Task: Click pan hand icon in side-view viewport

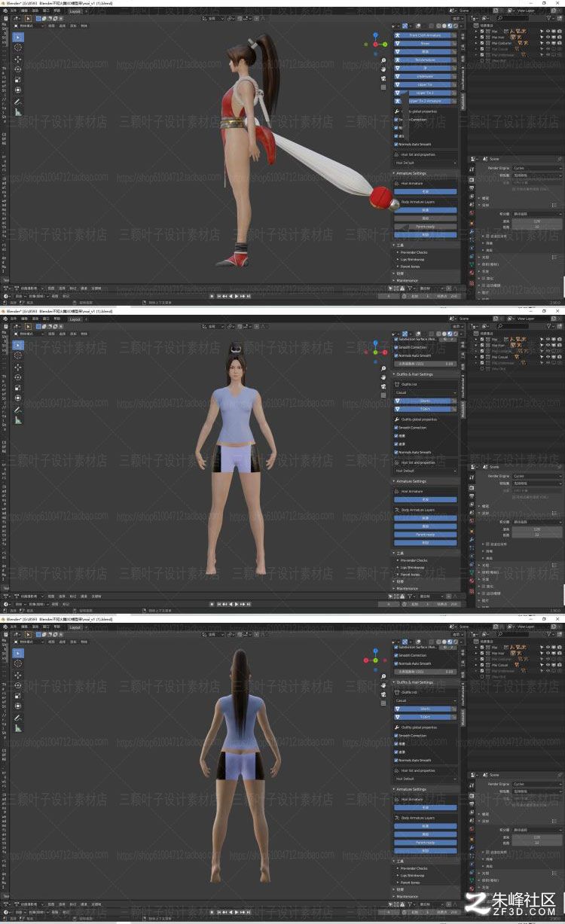Action: [384, 69]
